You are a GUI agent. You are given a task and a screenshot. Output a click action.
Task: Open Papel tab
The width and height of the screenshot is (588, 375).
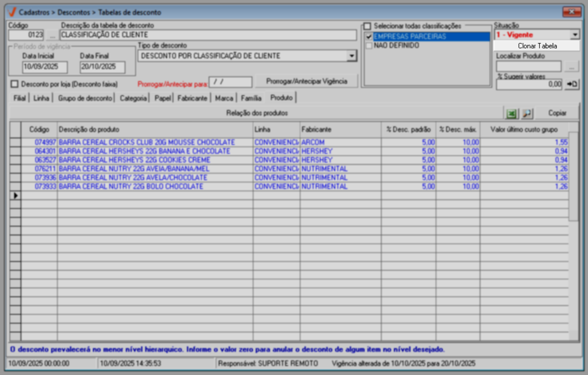[x=163, y=98]
